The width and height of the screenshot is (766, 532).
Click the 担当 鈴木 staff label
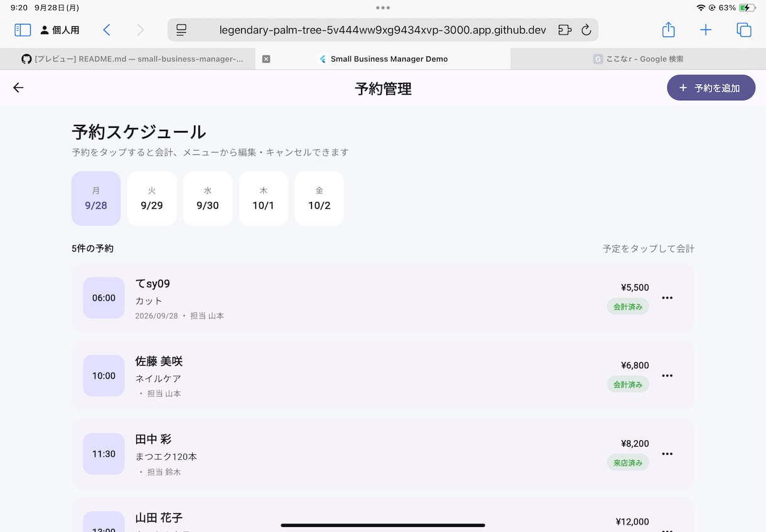point(164,472)
